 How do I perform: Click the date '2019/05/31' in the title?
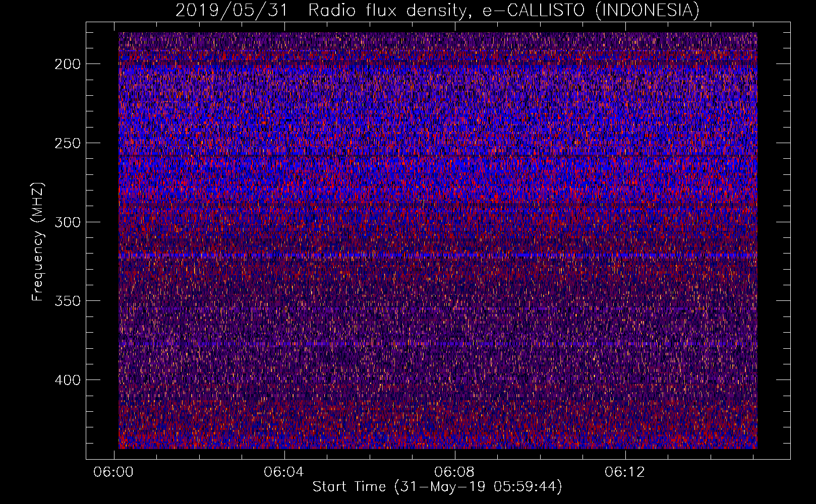pyautogui.click(x=231, y=10)
